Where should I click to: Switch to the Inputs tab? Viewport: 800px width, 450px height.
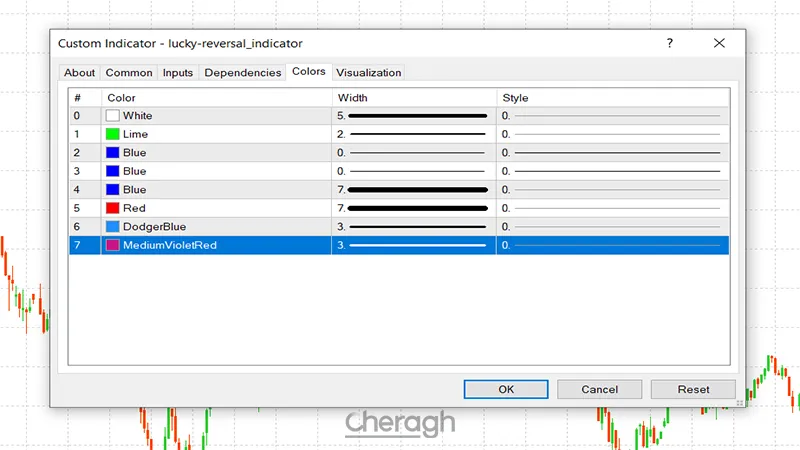coord(178,73)
